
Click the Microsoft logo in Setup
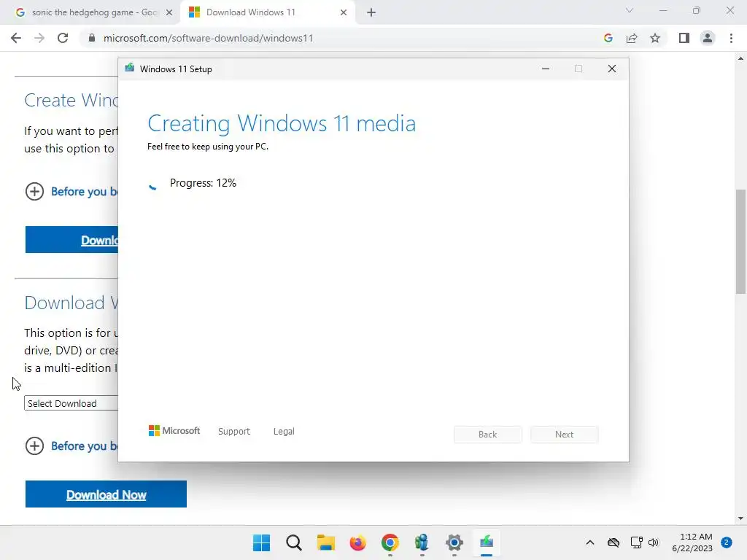(174, 431)
